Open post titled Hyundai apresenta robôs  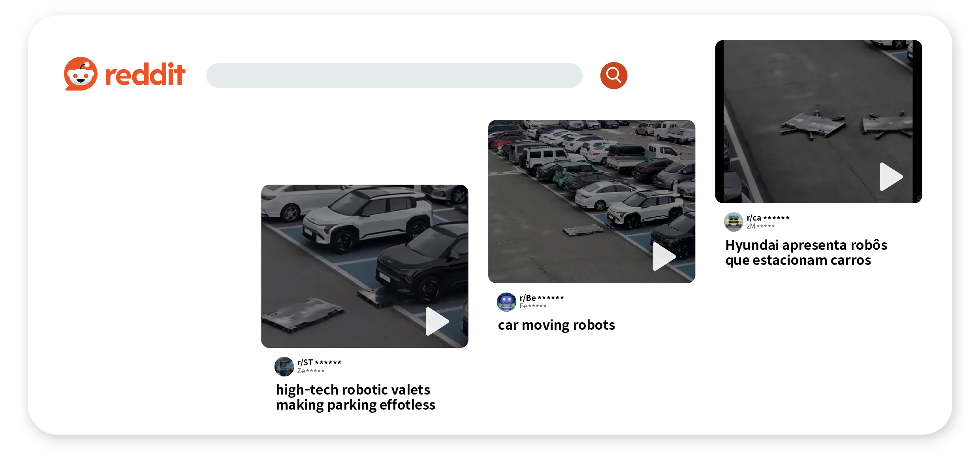tap(806, 252)
